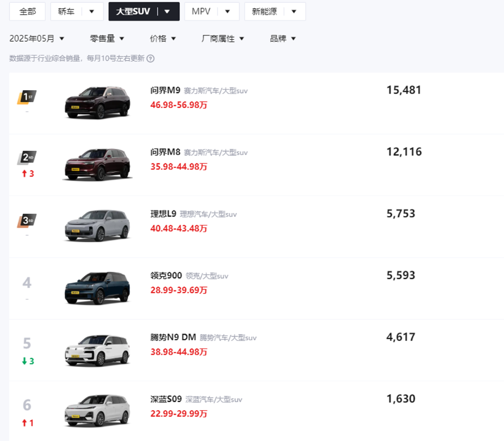Open the 腾势N9 DM model link
504x441 pixels.
click(173, 337)
